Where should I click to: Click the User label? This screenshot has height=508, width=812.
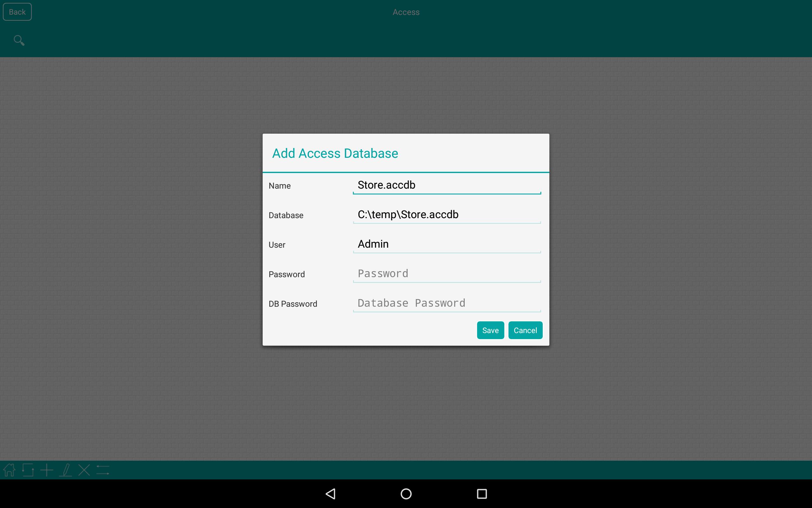click(x=277, y=244)
